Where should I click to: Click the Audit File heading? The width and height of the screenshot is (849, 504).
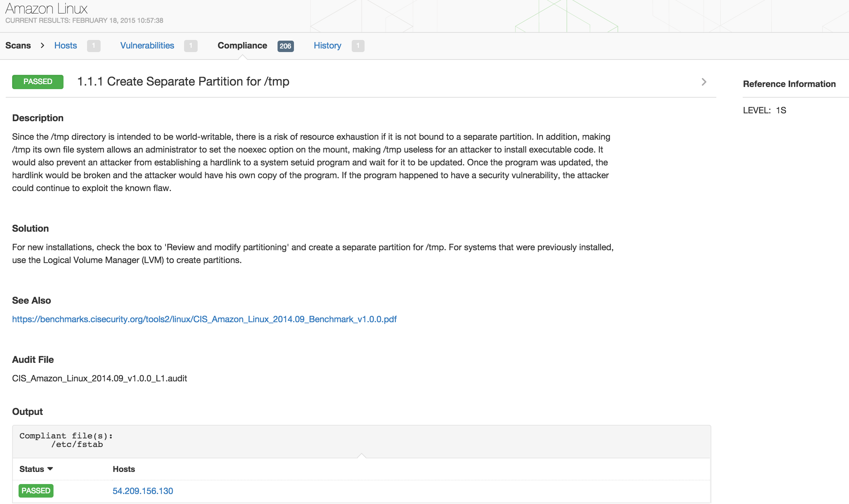click(33, 360)
